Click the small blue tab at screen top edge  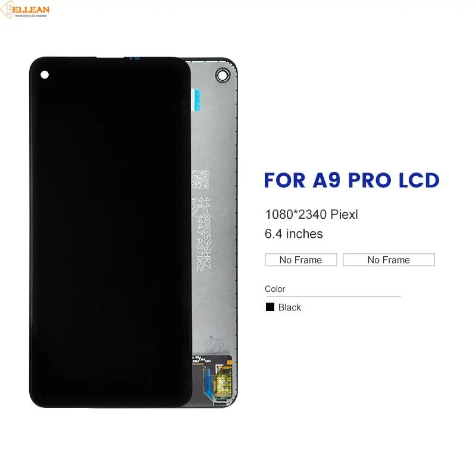coord(135,58)
